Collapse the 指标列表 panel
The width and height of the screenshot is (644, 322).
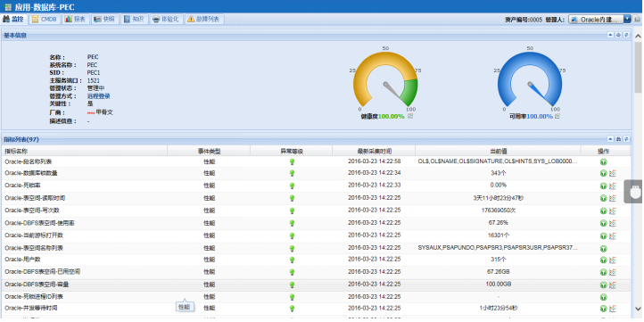tap(610, 139)
